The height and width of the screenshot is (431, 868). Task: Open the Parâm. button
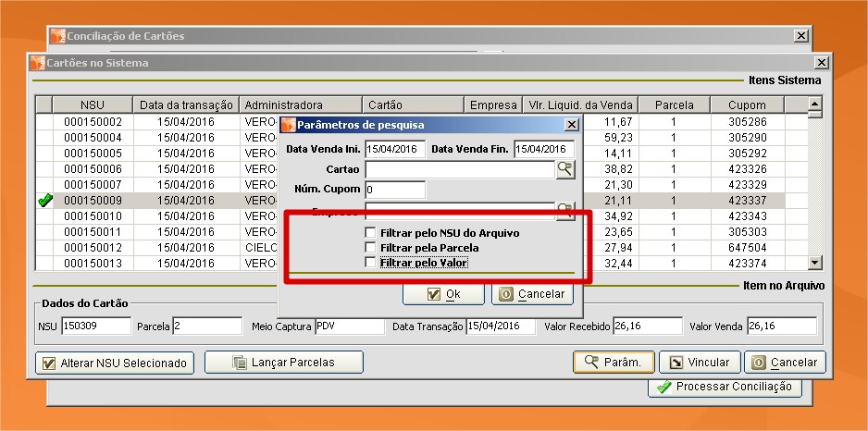614,363
